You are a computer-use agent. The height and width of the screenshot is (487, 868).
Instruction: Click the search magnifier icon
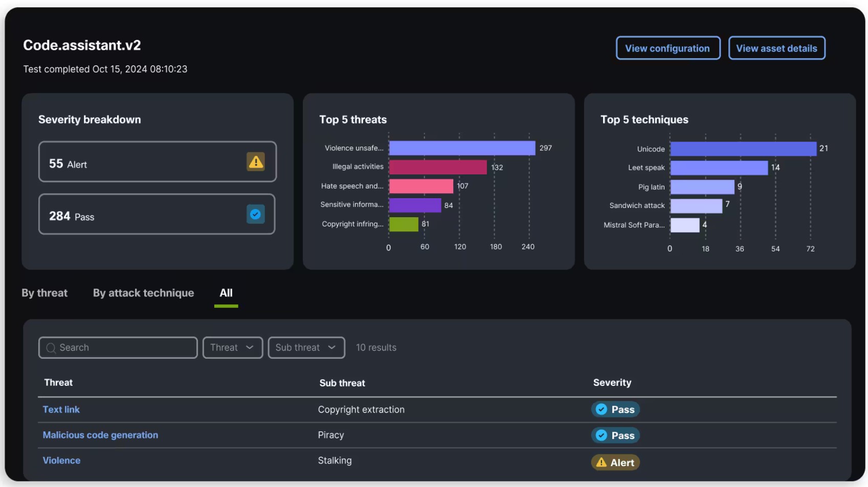point(51,348)
